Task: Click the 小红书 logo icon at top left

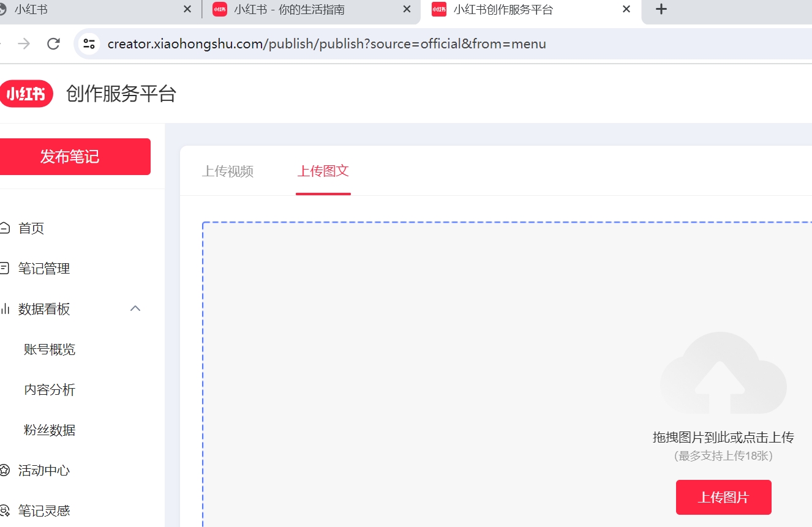Action: click(x=27, y=93)
